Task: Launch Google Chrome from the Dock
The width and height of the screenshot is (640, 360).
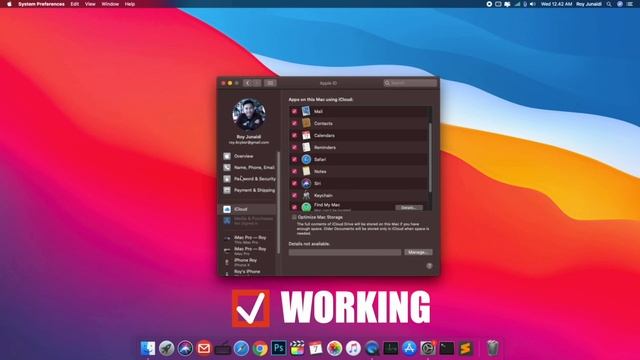Action: click(x=260, y=348)
